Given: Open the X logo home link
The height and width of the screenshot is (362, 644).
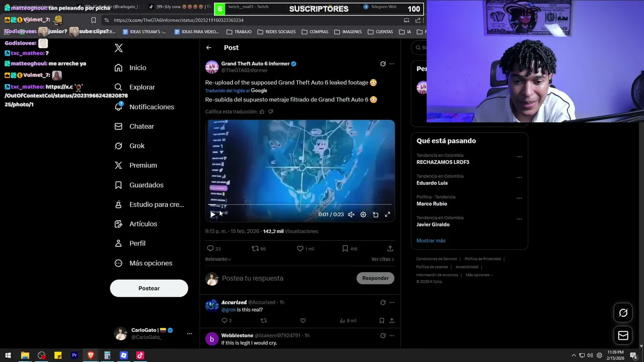Looking at the screenshot, I should click(x=119, y=48).
